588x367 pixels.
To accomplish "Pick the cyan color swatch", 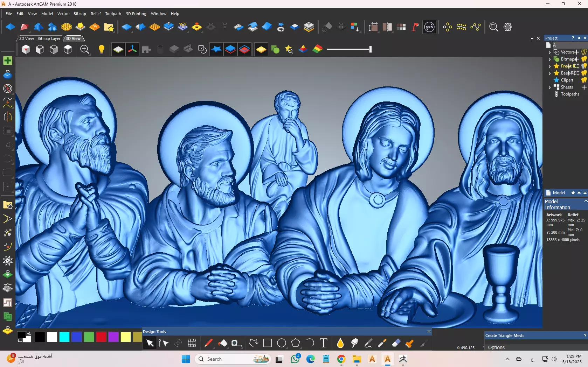I will click(x=64, y=337).
